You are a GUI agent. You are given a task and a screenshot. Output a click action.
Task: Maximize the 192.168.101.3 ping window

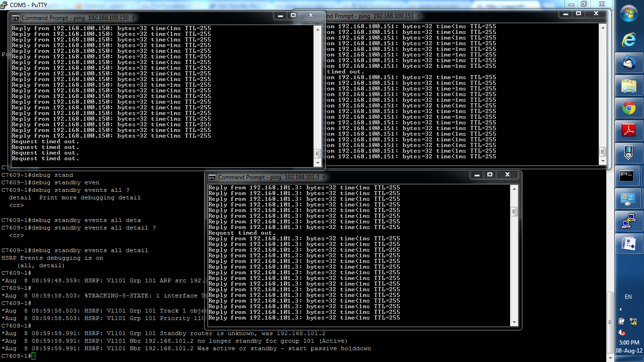[490, 175]
